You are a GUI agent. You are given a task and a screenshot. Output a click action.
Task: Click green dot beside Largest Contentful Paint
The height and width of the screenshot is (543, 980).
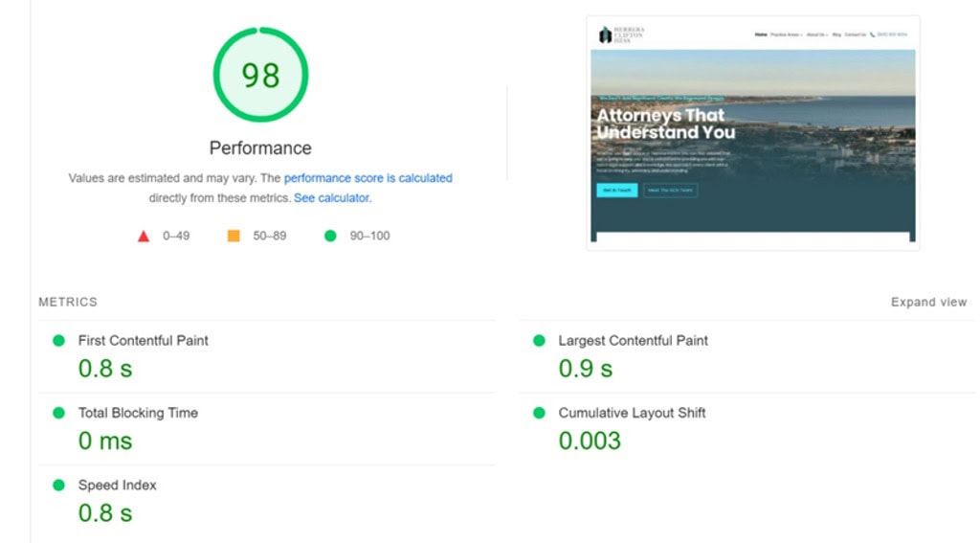tap(539, 341)
